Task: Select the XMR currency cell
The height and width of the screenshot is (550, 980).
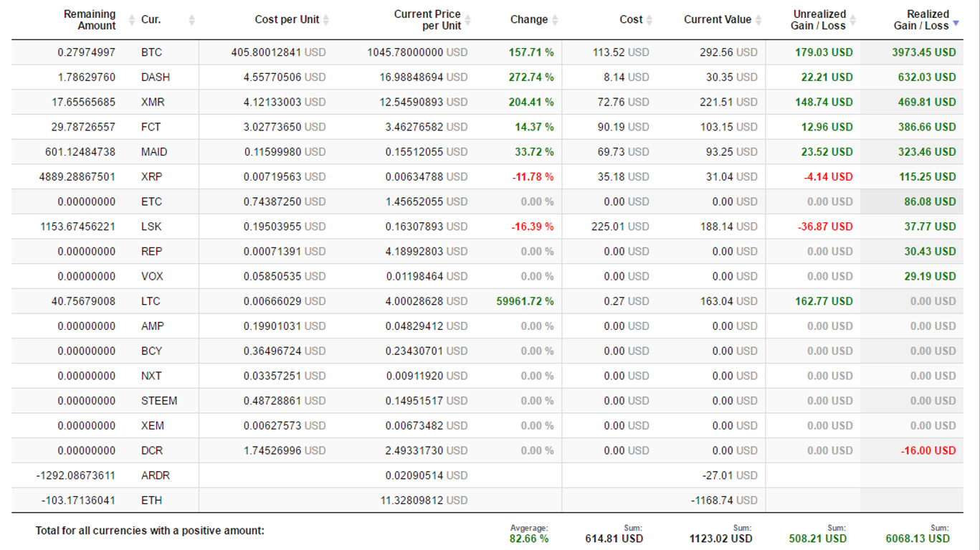Action: tap(153, 102)
